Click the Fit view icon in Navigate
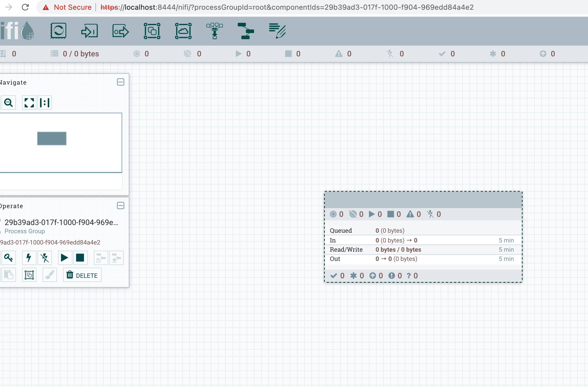 click(29, 103)
